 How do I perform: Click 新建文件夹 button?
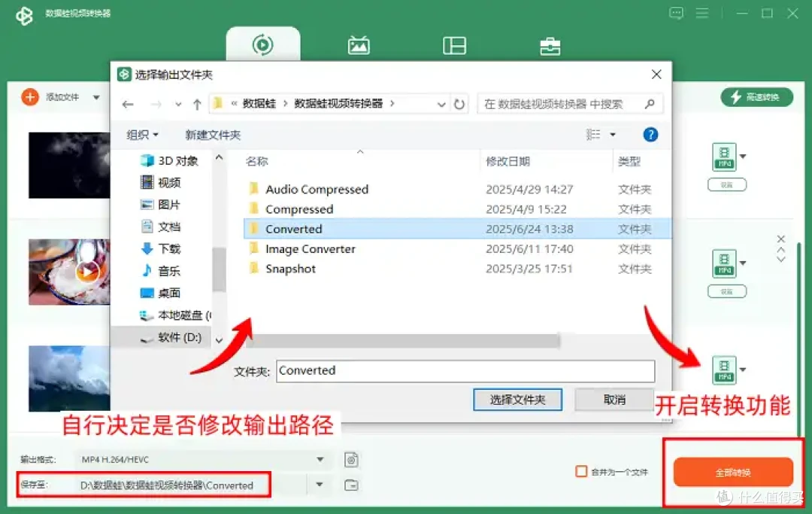pyautogui.click(x=213, y=135)
